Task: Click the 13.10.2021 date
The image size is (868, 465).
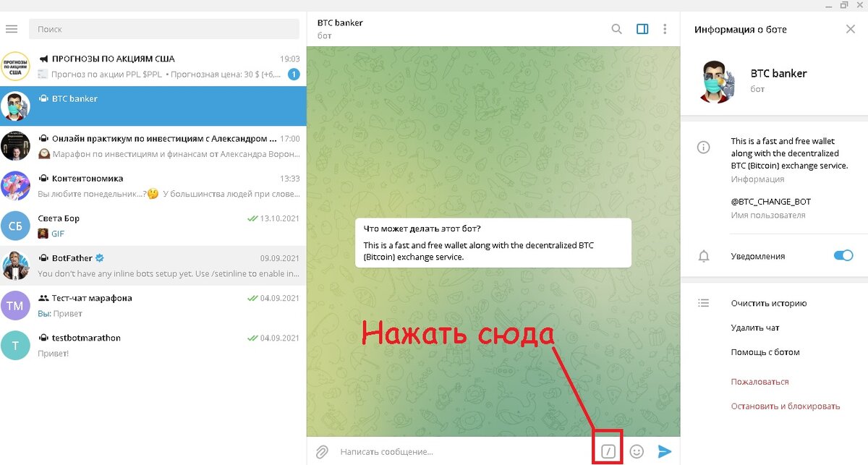Action: pyautogui.click(x=281, y=218)
